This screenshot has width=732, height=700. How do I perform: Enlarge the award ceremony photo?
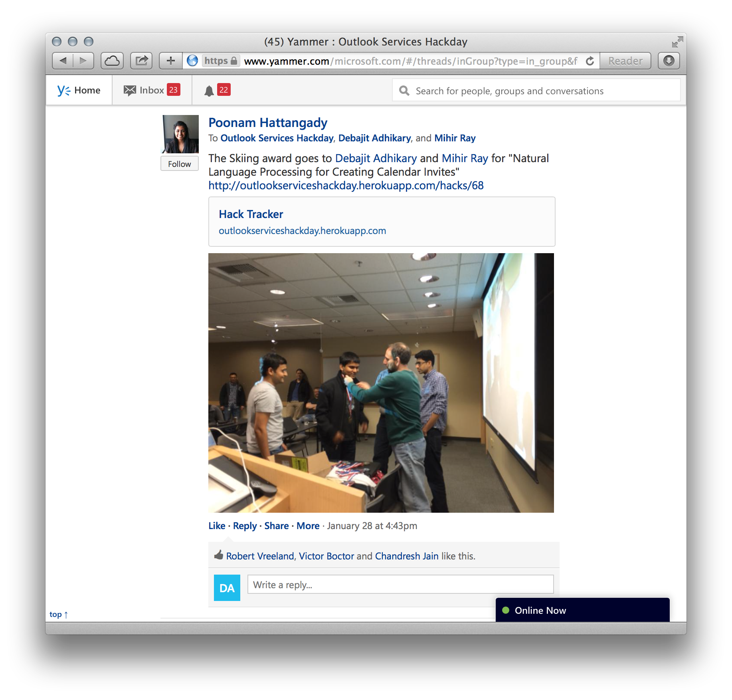381,383
